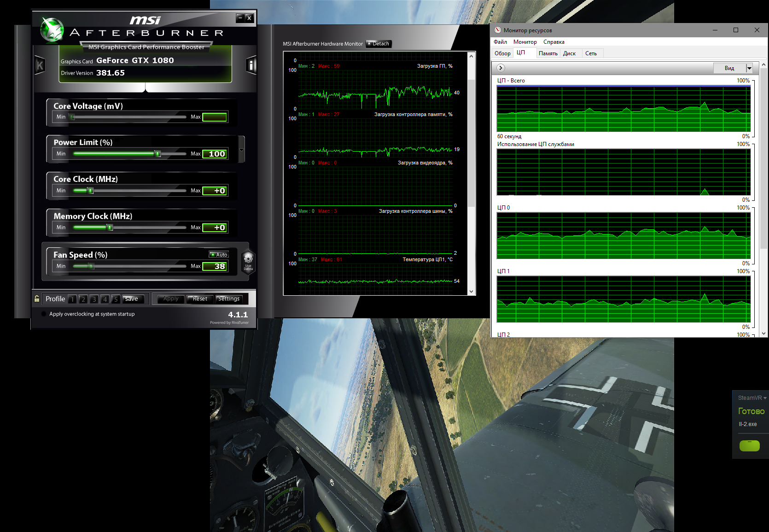Click the Memory Clock value field +0
Viewport: 769px width, 532px height.
pyautogui.click(x=215, y=228)
